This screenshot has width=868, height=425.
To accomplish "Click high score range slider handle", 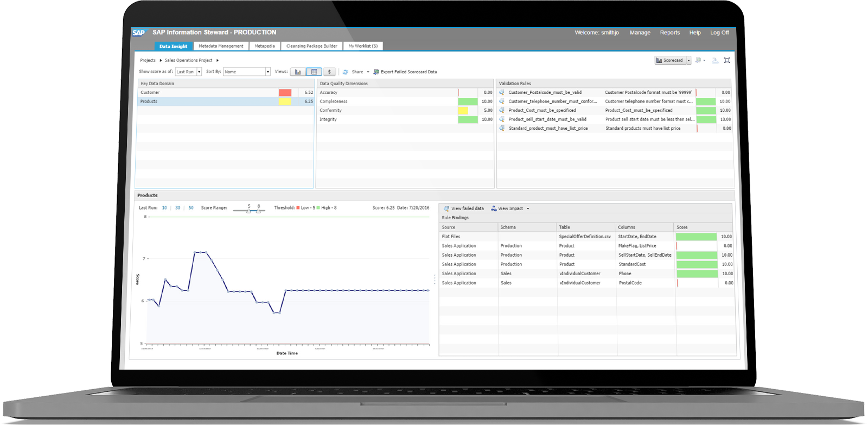I will click(258, 211).
